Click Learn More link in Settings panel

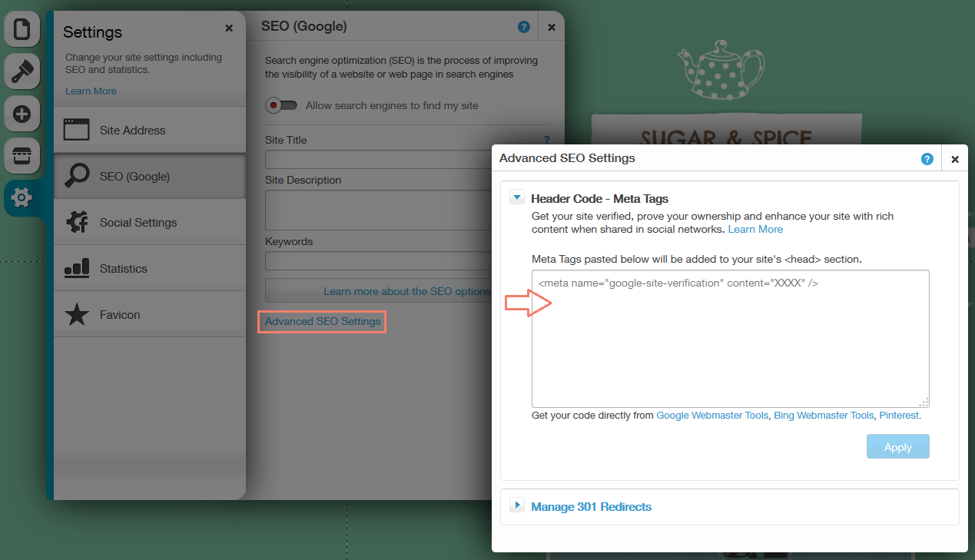click(x=91, y=91)
